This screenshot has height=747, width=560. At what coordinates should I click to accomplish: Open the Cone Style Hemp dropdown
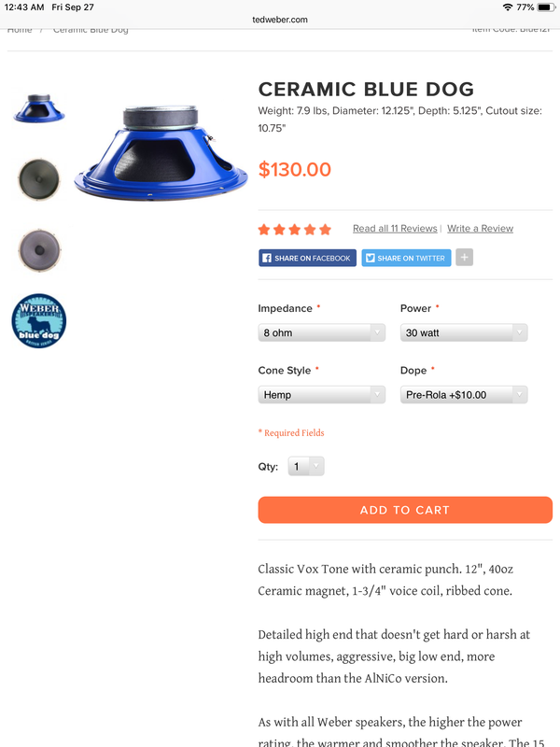pos(321,394)
